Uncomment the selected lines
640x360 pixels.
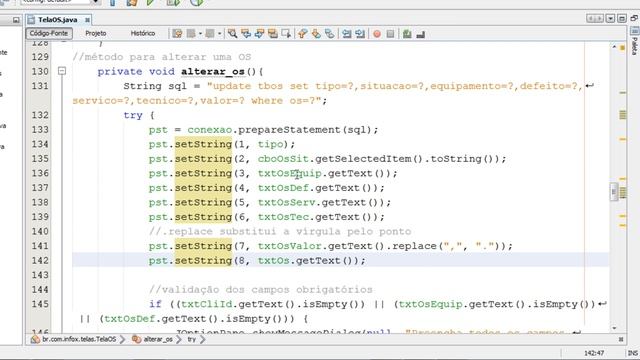pyautogui.click(x=420, y=34)
